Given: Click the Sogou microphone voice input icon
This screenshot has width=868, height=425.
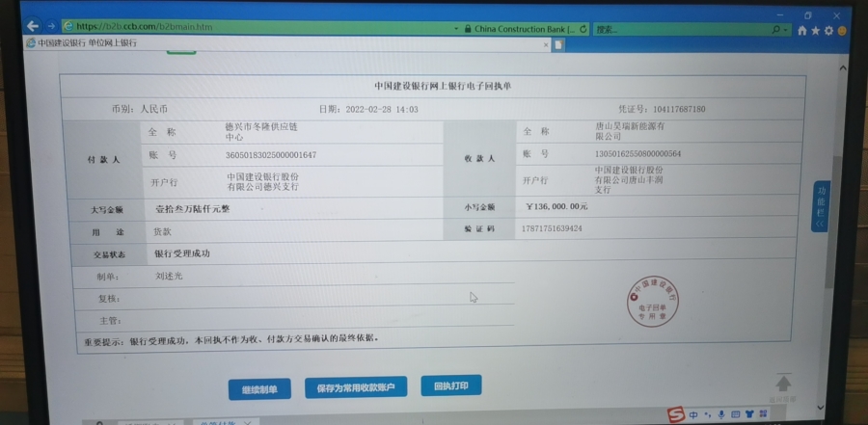Looking at the screenshot, I should pyautogui.click(x=720, y=415).
